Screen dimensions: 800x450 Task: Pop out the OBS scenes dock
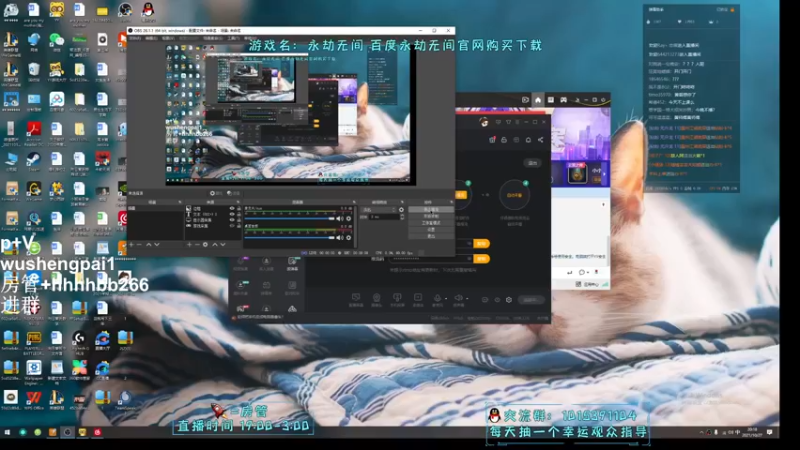point(180,202)
